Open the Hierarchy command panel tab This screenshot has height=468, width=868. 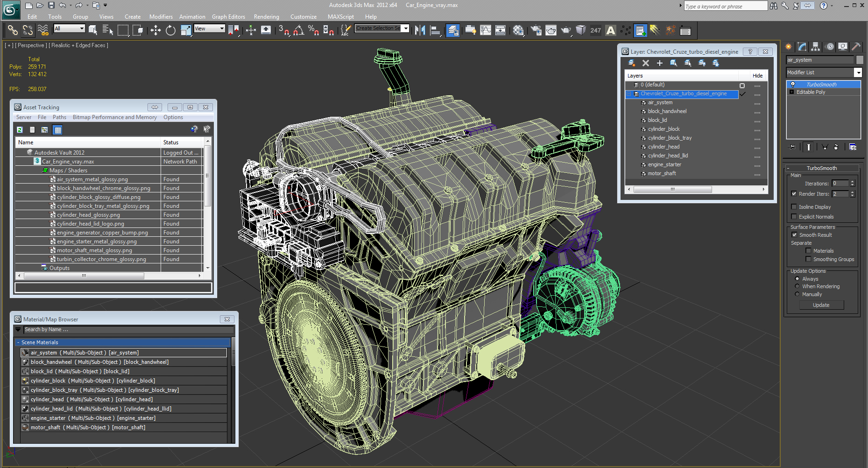pyautogui.click(x=816, y=47)
